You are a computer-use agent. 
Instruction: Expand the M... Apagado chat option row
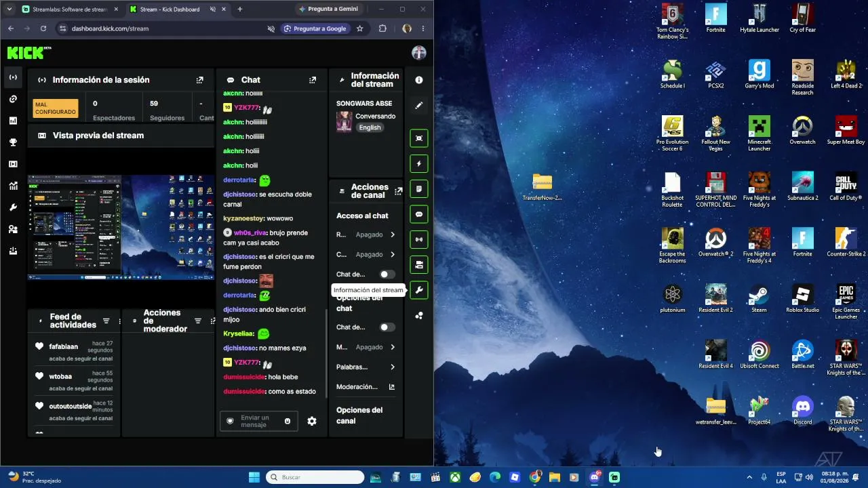366,347
